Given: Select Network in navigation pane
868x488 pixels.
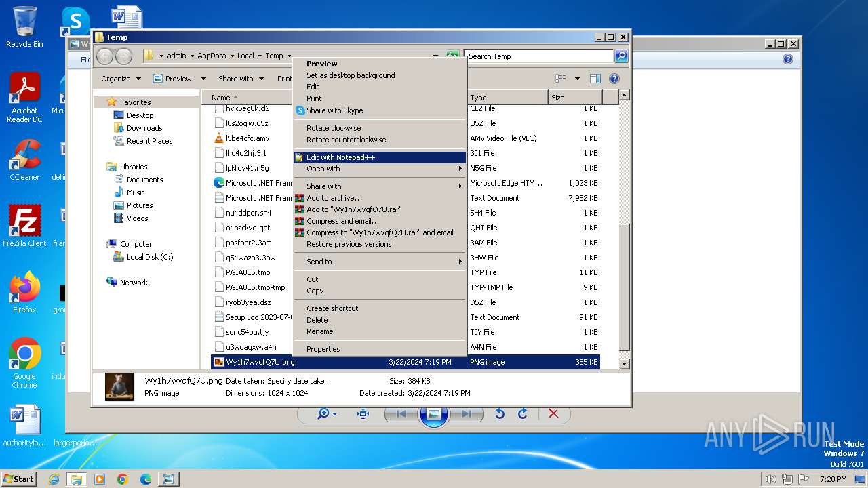Looking at the screenshot, I should pyautogui.click(x=134, y=283).
